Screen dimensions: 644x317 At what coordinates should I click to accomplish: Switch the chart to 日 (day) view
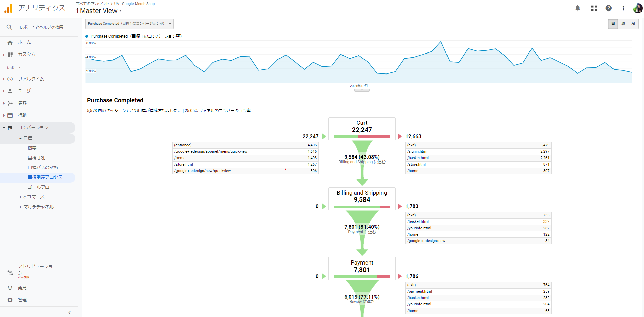click(613, 24)
